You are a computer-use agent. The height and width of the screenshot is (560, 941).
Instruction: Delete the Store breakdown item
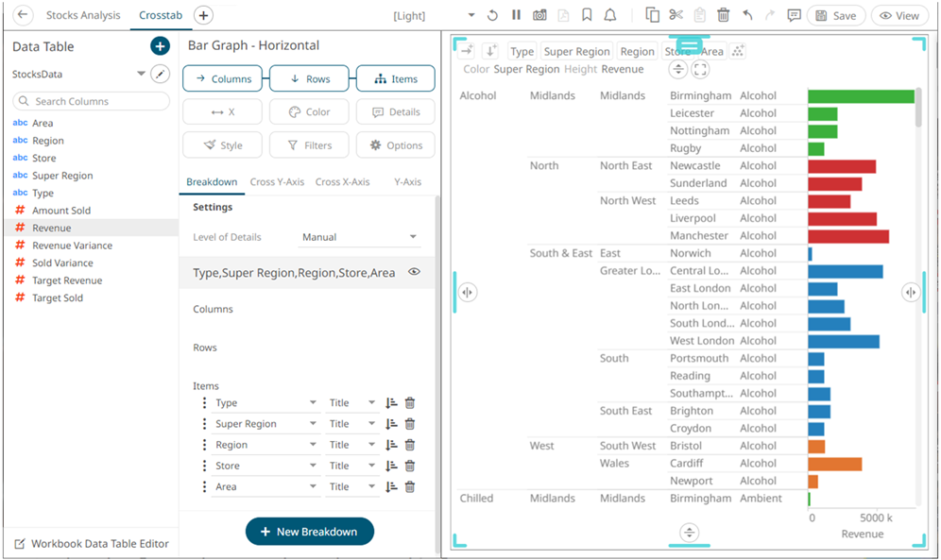(x=410, y=466)
